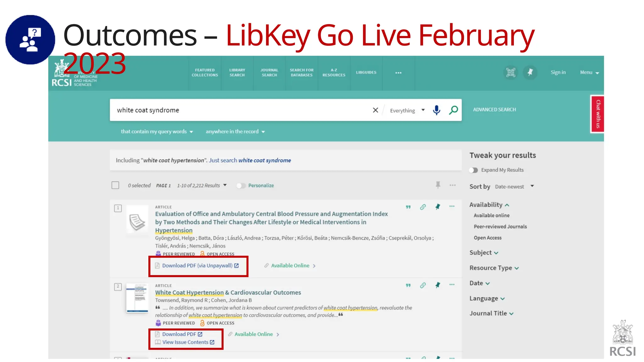
Task: Open Library Search nav item
Action: point(237,73)
